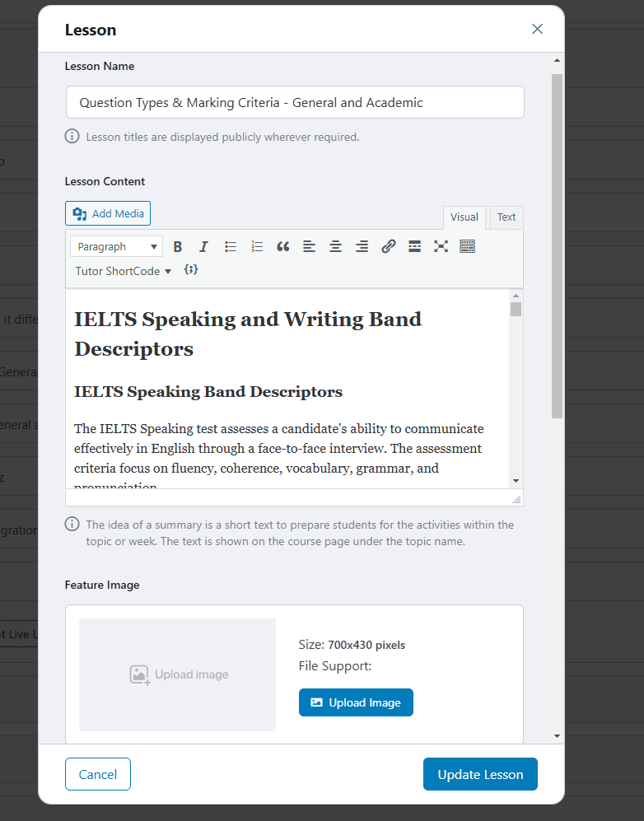Screen dimensions: 644x821
Task: Click the dialog scrollbar down arrow
Action: (557, 736)
